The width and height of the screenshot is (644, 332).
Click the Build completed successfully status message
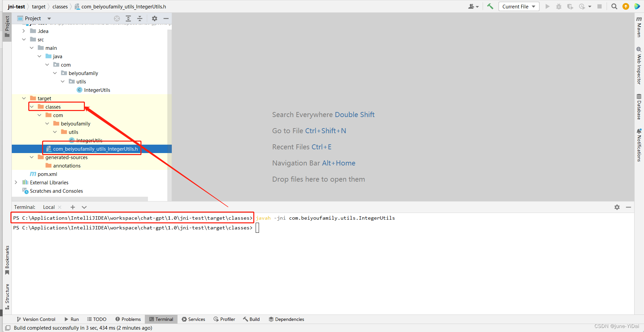tap(83, 328)
